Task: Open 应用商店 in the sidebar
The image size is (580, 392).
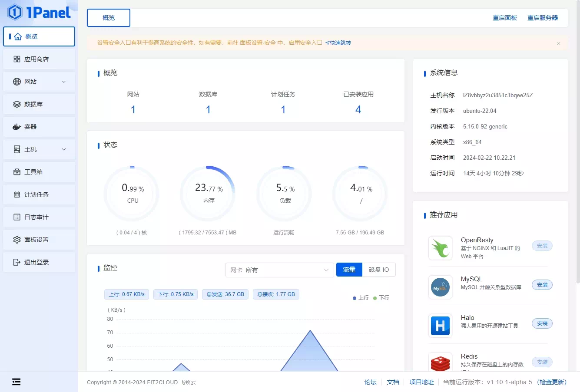Action: click(x=39, y=59)
